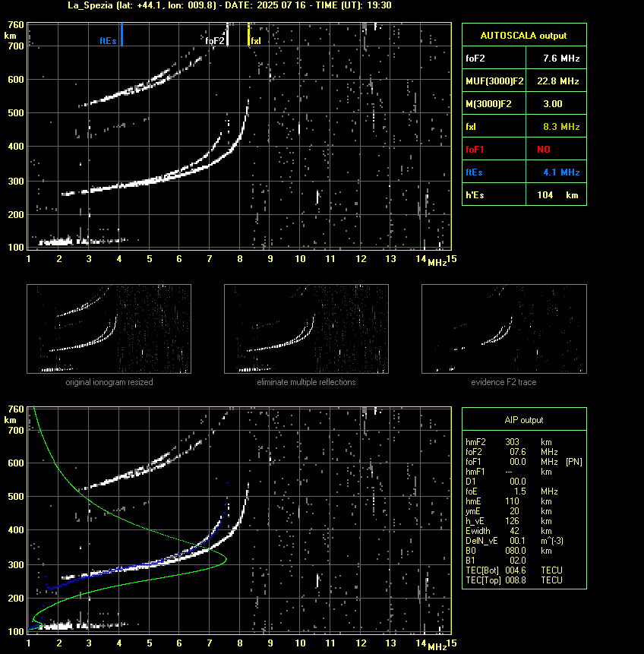Select the hmF2 303 km row
The height and width of the screenshot is (654, 644).
(x=509, y=442)
